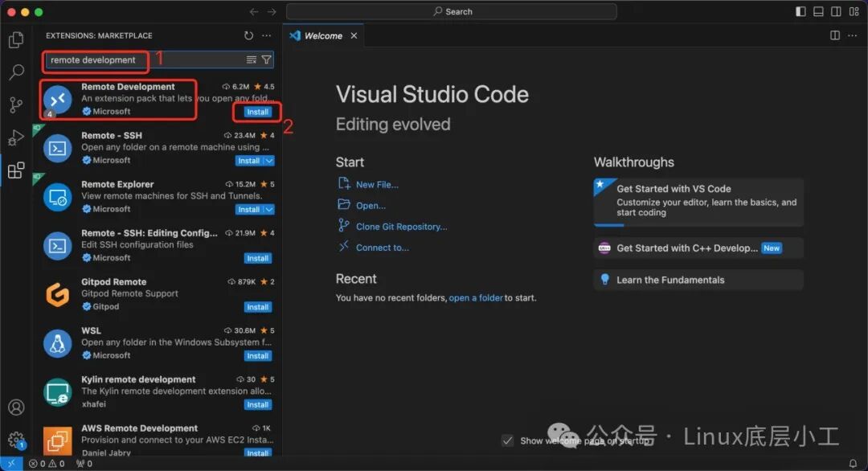Screen dimensions: 868x471
Task: Select the Welcome tab
Action: point(323,35)
